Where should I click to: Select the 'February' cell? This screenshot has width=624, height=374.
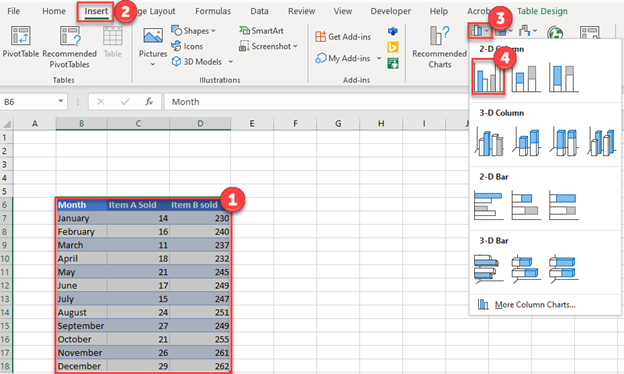82,232
